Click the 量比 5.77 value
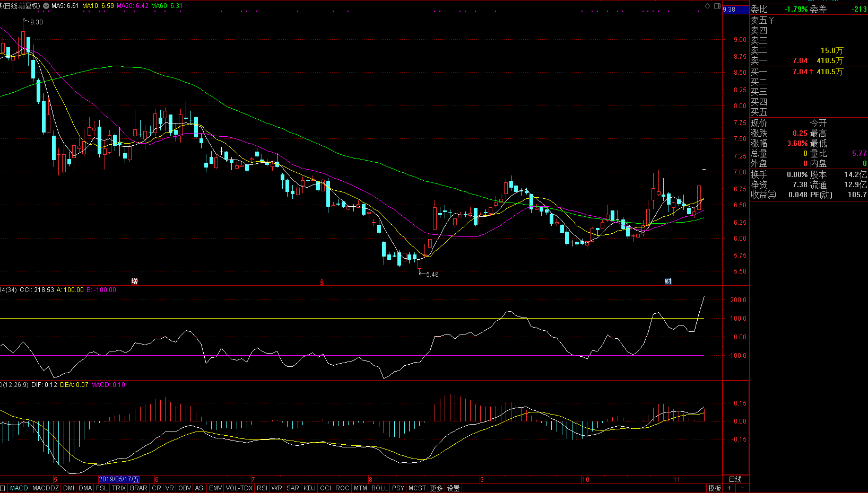Screen dimensions: 868x493 (x=859, y=153)
